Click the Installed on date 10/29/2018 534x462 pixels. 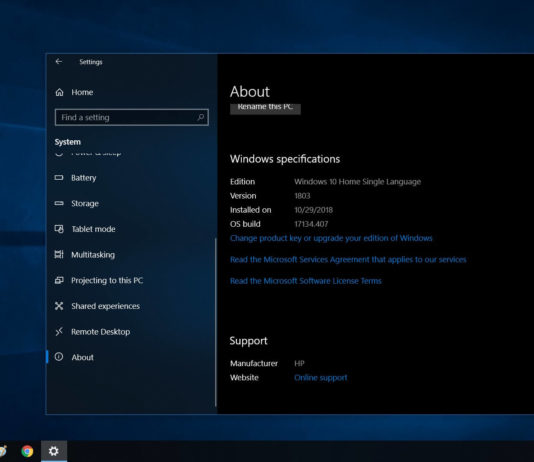point(314,210)
